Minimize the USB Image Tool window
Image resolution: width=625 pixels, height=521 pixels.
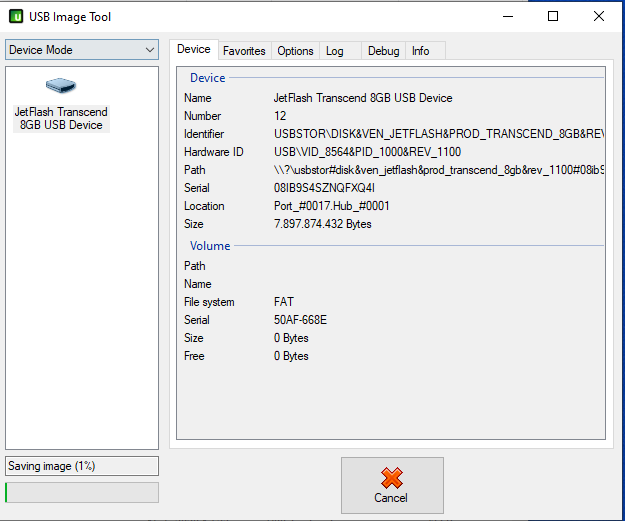(508, 16)
